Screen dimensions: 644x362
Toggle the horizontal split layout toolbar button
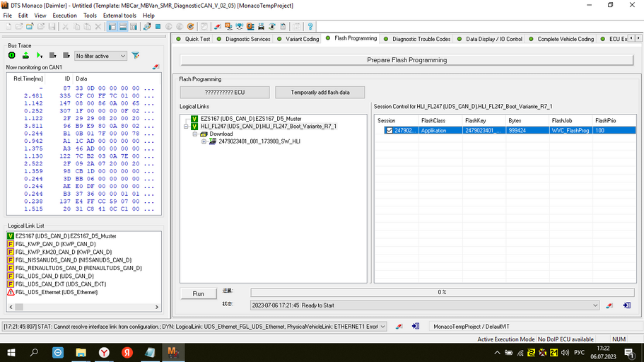123,27
